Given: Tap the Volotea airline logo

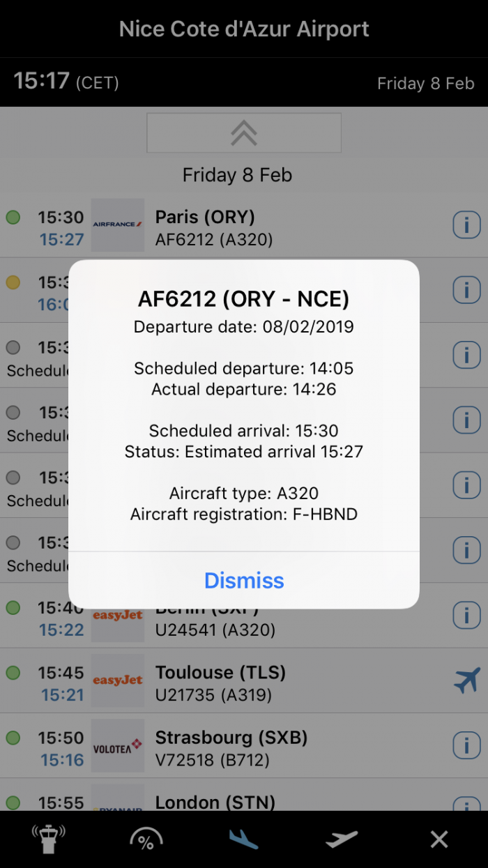Looking at the screenshot, I should pos(118,746).
